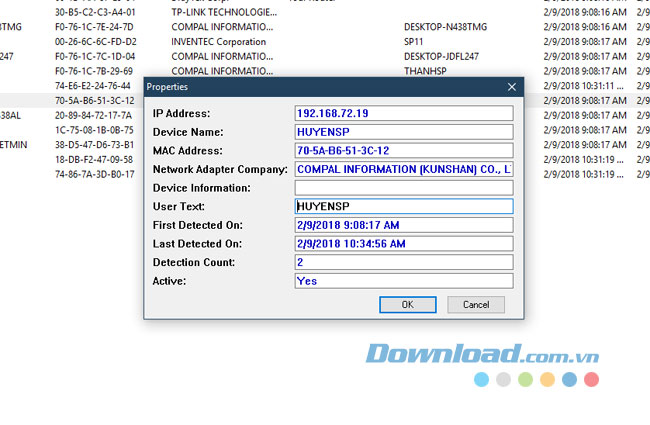This screenshot has height=425, width=650.
Task: Click TP-LINK TECHNOLOGIE... company cell
Action: click(x=224, y=12)
